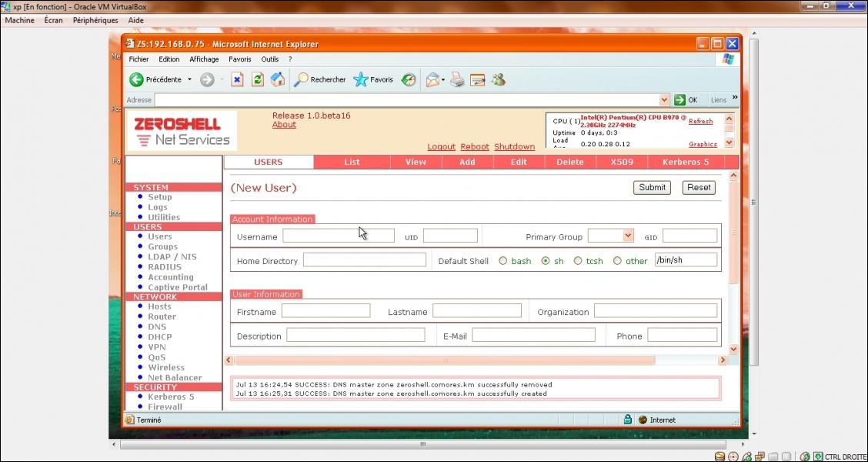868x462 pixels.
Task: Click the Mail envelope icon
Action: (432, 80)
